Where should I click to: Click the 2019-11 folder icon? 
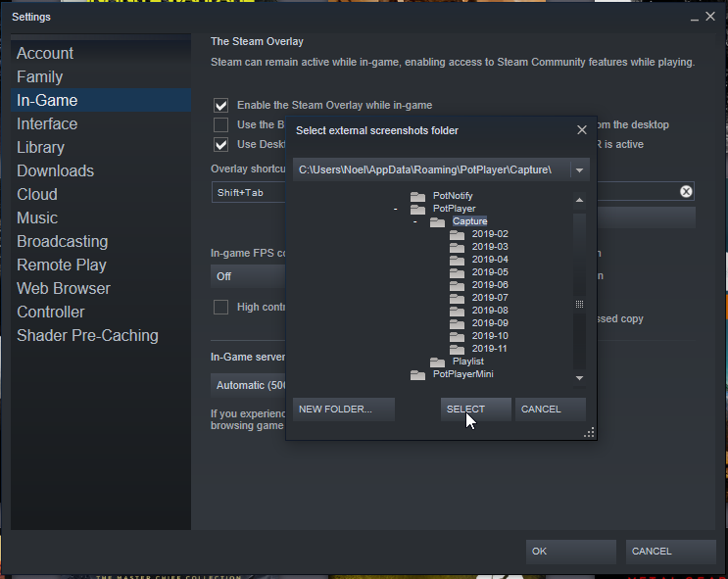click(457, 349)
